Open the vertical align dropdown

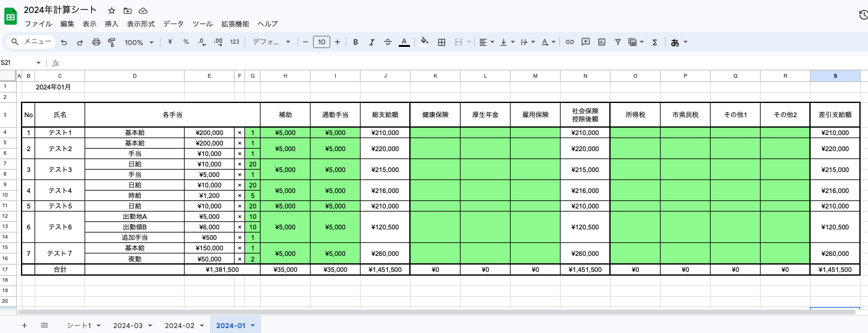(507, 43)
